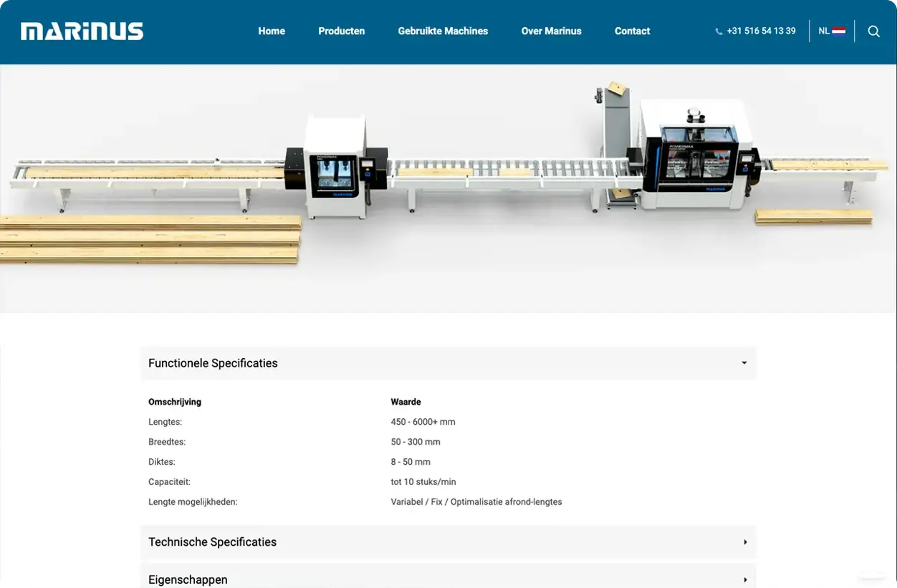Click the Technische Specificaties heading text
897x588 pixels.
[212, 542]
